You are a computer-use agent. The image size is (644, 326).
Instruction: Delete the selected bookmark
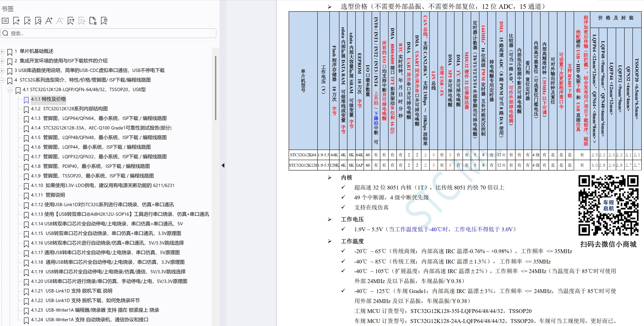coord(27,21)
